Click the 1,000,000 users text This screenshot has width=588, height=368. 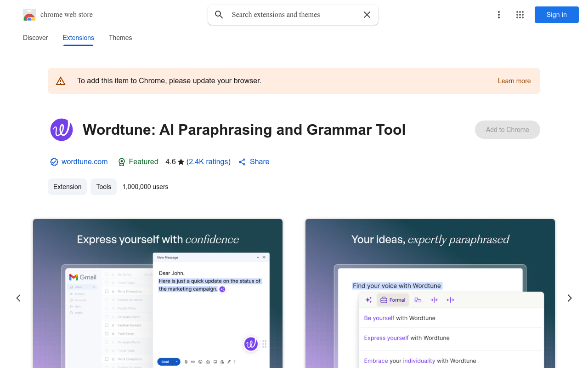pyautogui.click(x=146, y=187)
